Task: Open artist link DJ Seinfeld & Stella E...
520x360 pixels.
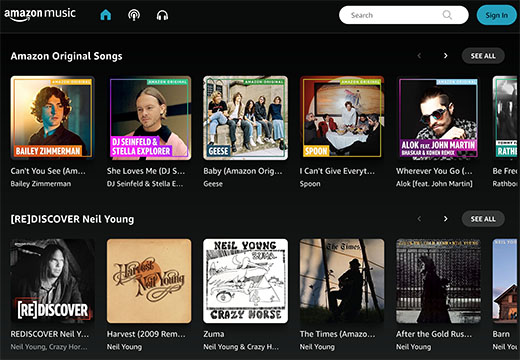Action: (x=145, y=184)
